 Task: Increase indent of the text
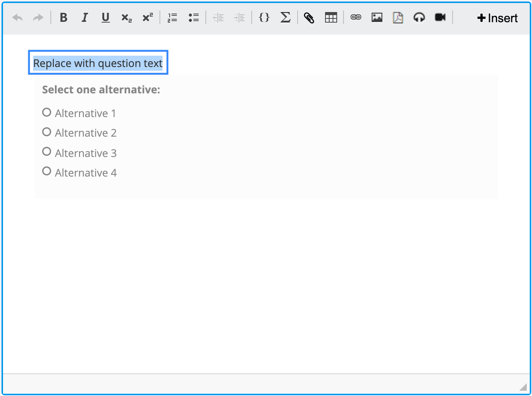click(x=239, y=18)
